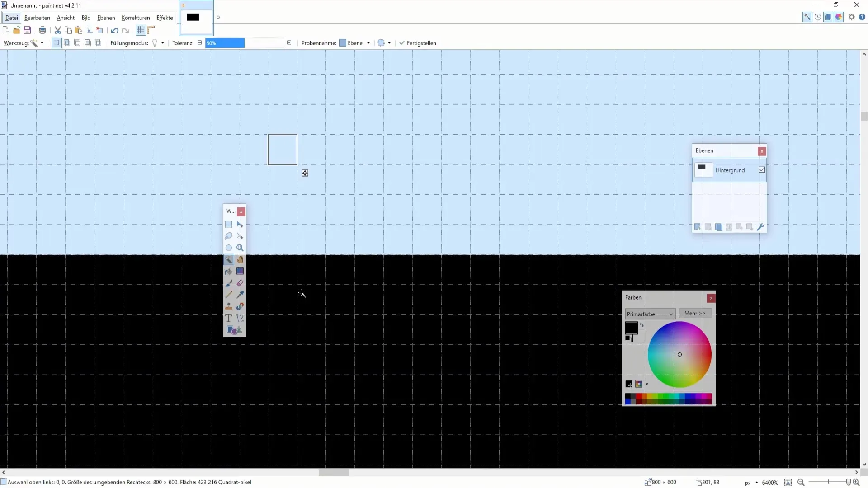Select the Paintbrush tool

click(229, 283)
